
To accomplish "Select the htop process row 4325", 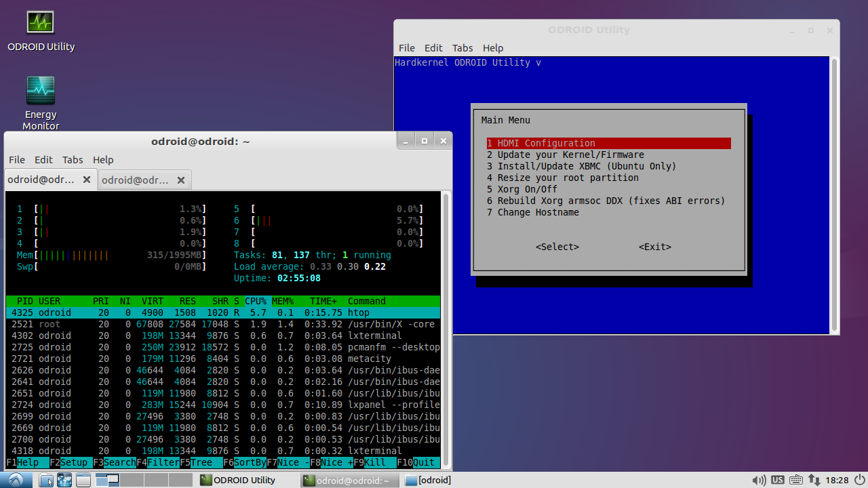I will coord(223,312).
